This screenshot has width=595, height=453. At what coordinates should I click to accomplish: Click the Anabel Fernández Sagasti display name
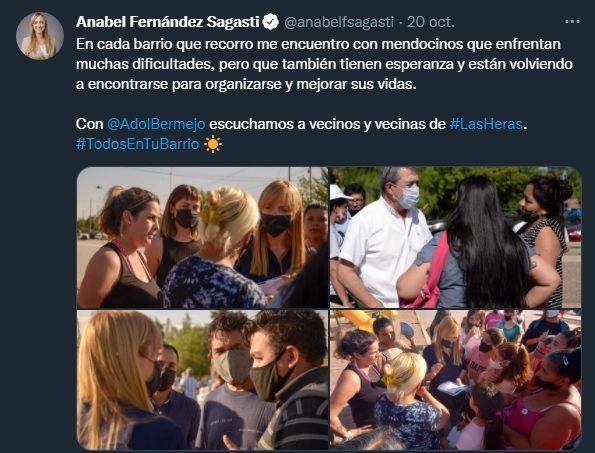pyautogui.click(x=167, y=22)
